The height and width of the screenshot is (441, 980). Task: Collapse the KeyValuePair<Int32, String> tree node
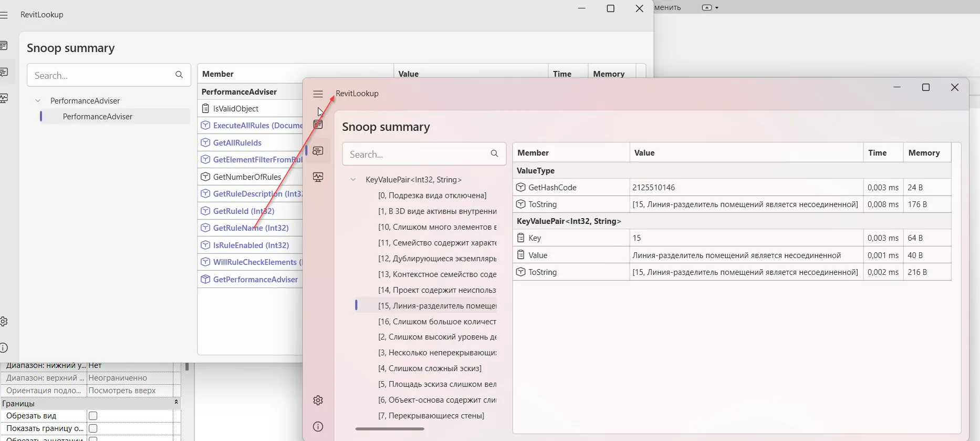353,180
